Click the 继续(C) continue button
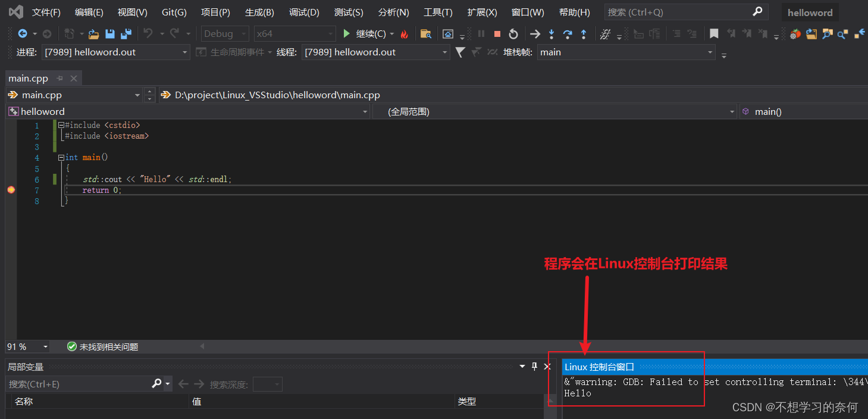868x419 pixels. coord(365,34)
